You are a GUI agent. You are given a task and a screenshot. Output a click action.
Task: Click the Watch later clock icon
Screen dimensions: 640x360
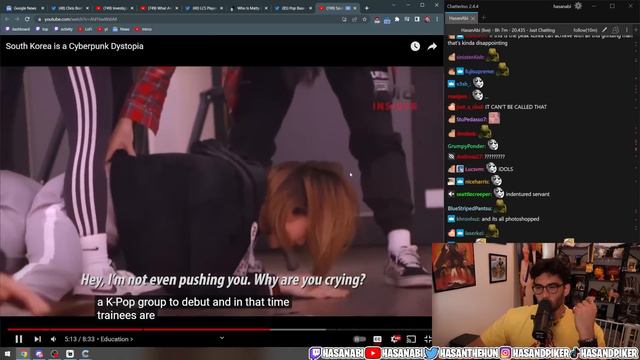(x=415, y=46)
